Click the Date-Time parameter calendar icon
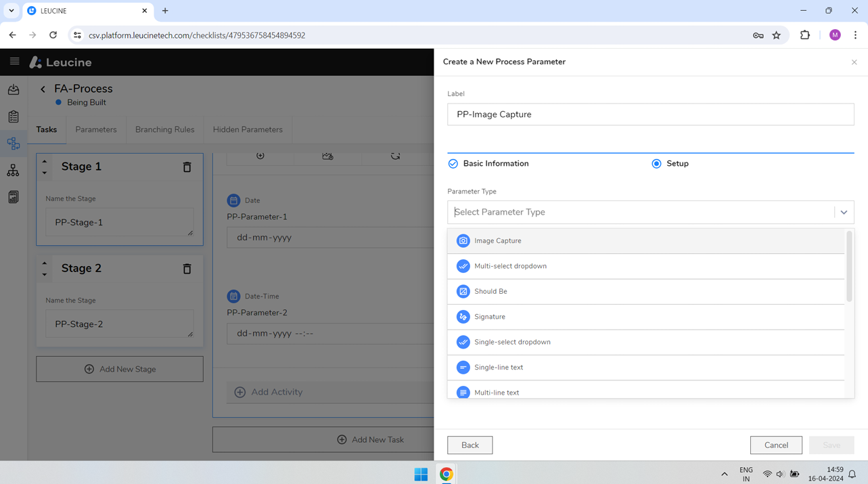 pos(233,296)
